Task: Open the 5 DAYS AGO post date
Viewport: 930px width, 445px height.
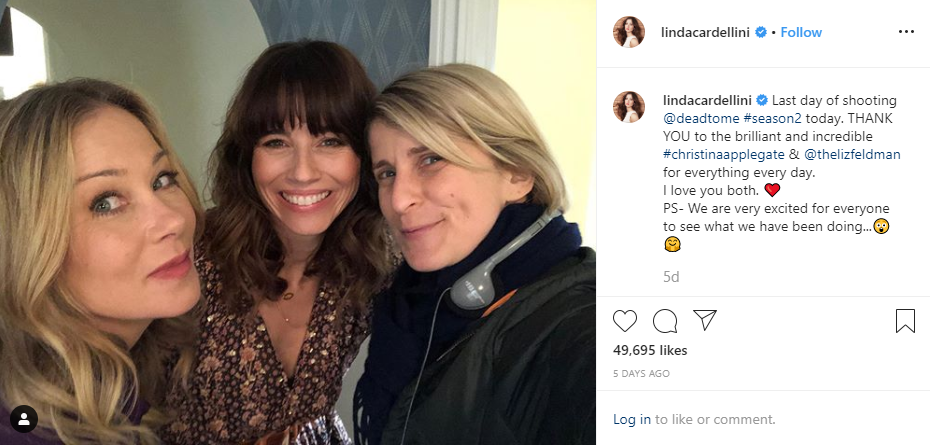Action: click(x=641, y=373)
